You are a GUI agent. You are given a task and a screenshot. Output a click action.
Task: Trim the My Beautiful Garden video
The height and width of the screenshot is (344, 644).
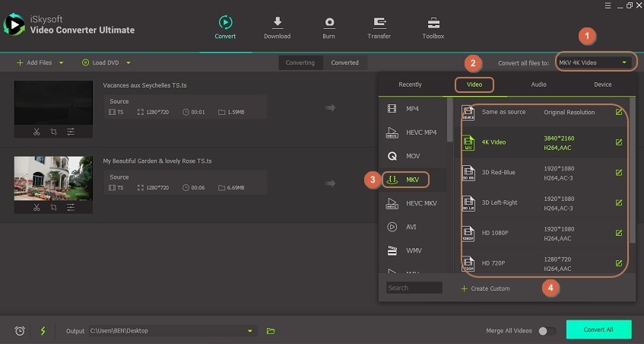point(36,207)
